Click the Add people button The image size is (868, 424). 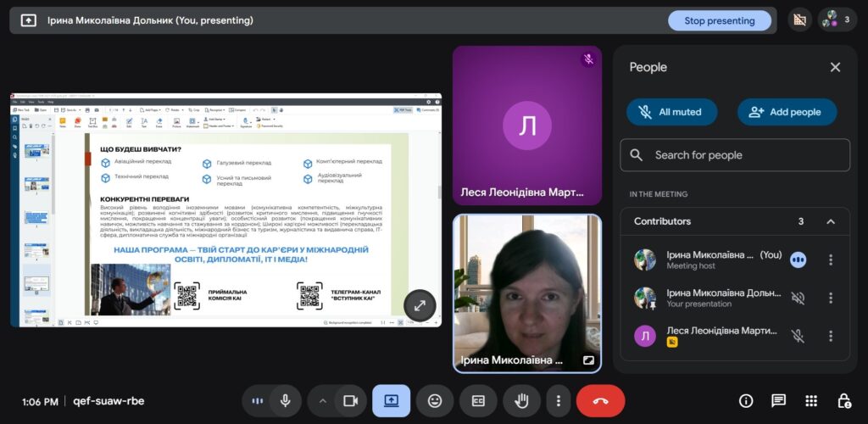pos(787,112)
